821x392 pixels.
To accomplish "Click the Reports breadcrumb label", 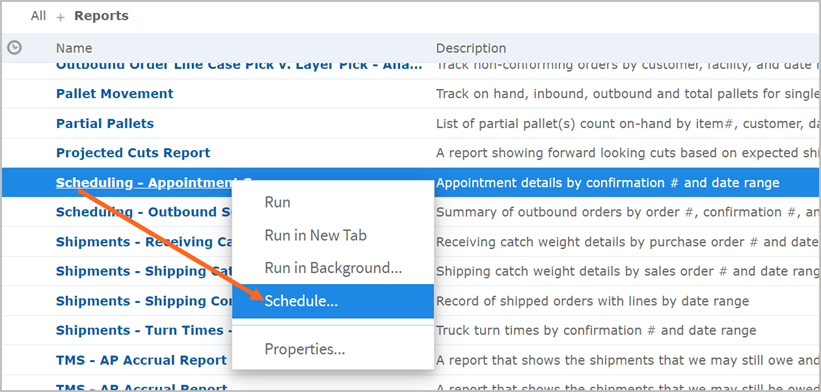I will click(x=101, y=16).
